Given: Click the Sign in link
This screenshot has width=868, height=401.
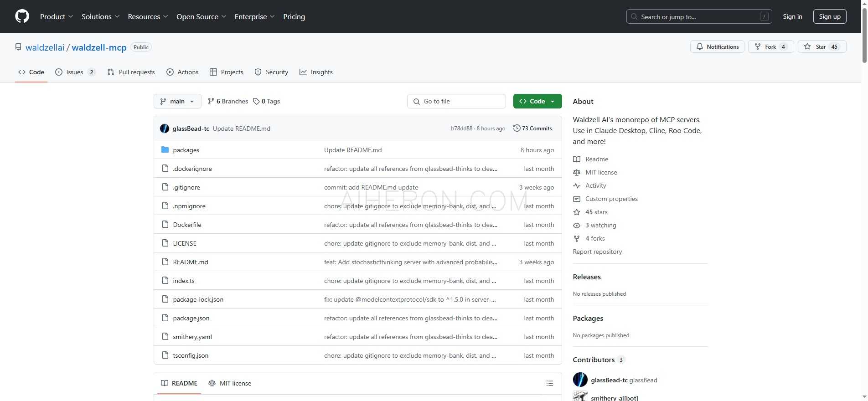Looking at the screenshot, I should click(792, 16).
